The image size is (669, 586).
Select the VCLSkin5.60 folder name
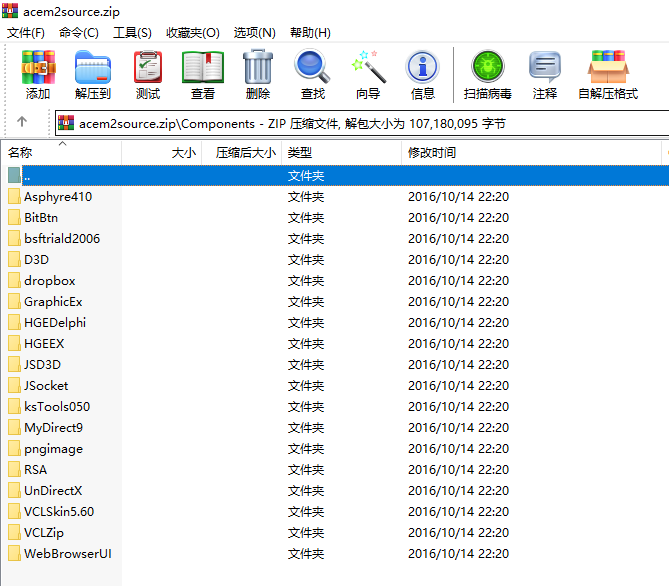(x=59, y=511)
